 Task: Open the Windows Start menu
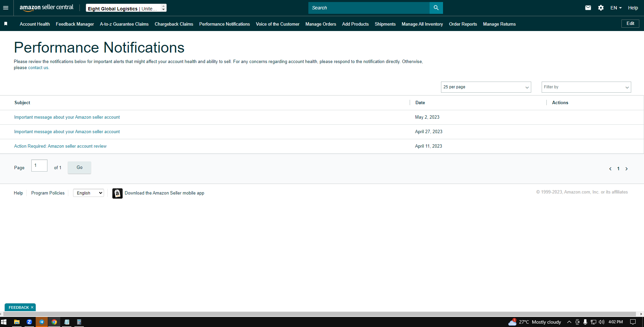[x=4, y=322]
